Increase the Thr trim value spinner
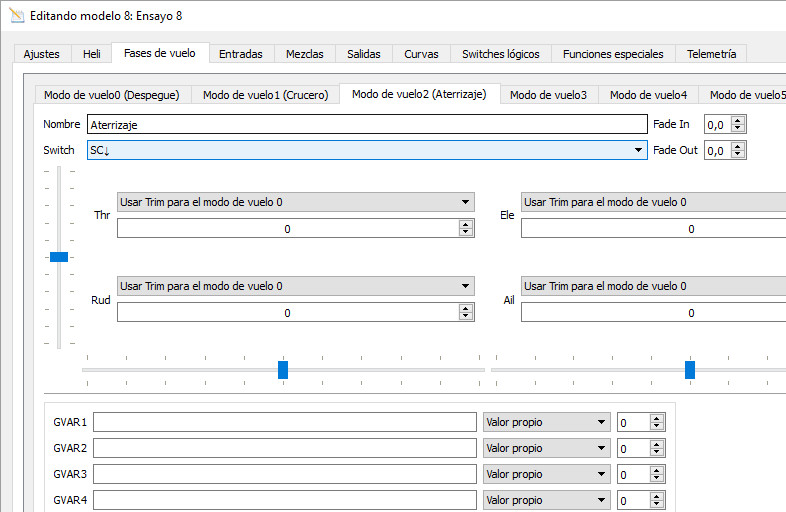The height and width of the screenshot is (512, 786). click(465, 224)
